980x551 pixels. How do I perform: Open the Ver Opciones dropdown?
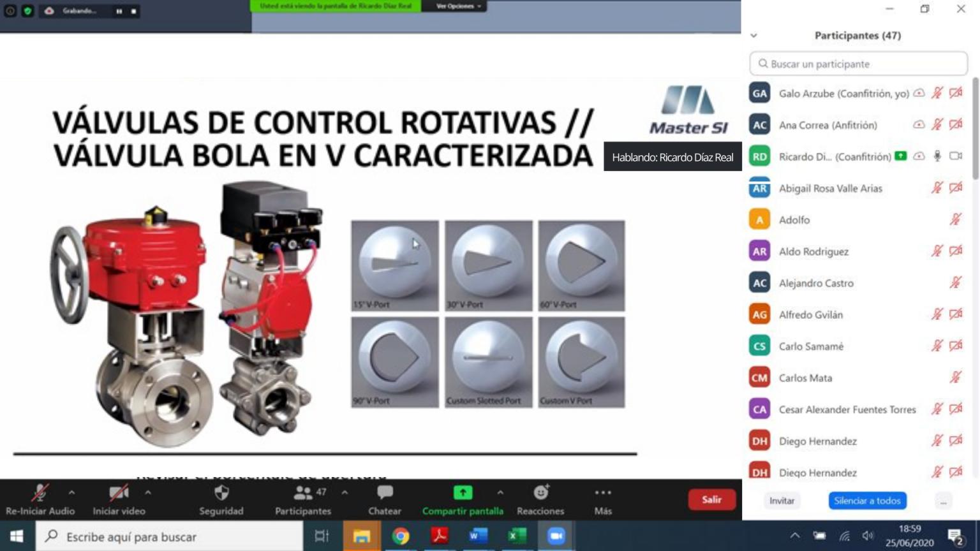458,6
